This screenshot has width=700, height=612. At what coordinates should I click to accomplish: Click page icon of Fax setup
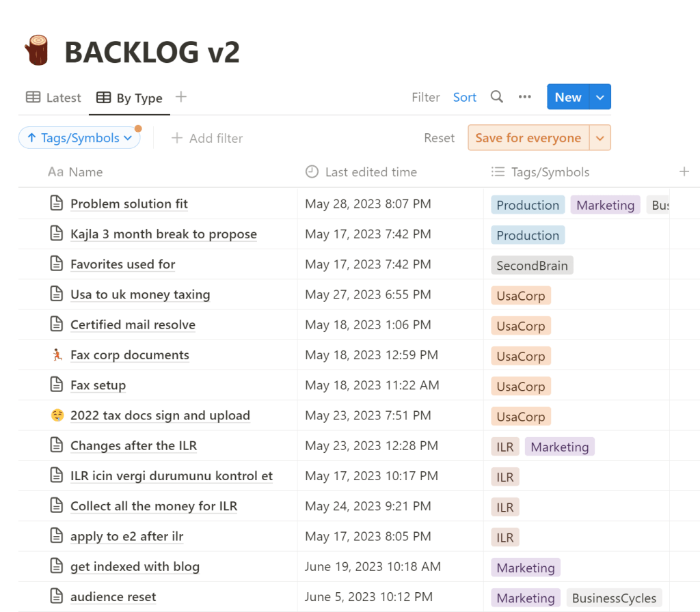(56, 385)
